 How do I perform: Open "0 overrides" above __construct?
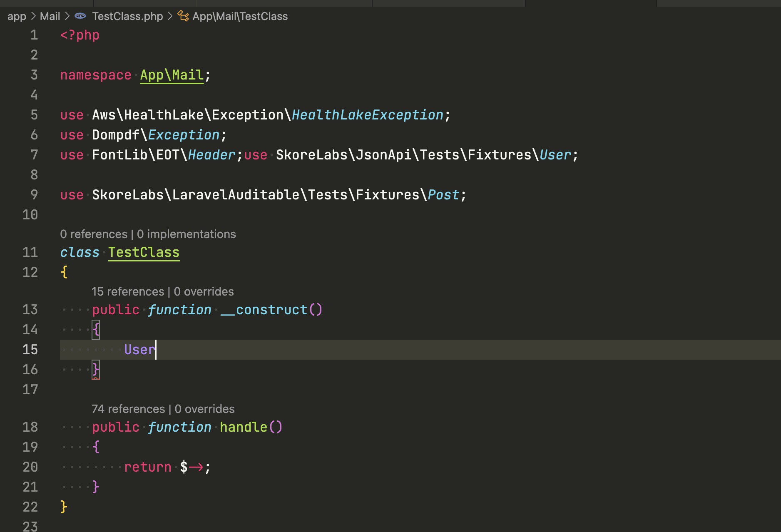pos(204,292)
